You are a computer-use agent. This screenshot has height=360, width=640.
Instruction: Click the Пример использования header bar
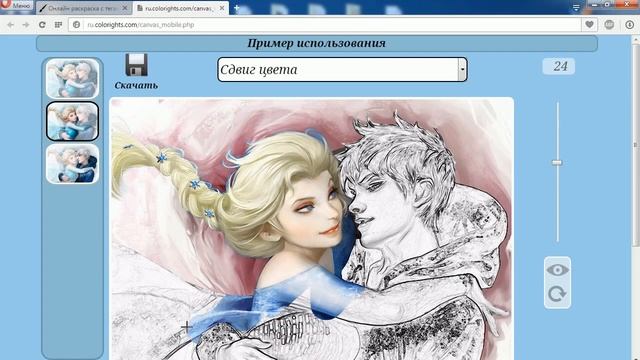317,43
